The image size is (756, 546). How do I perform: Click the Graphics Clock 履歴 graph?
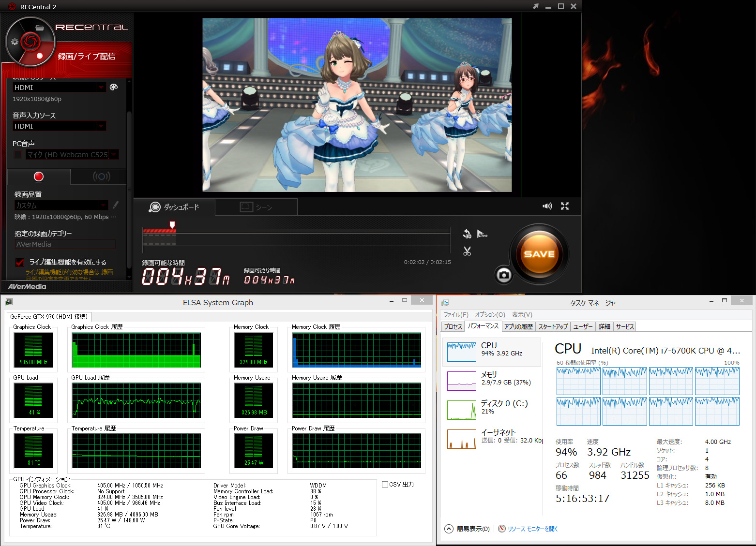(x=136, y=350)
